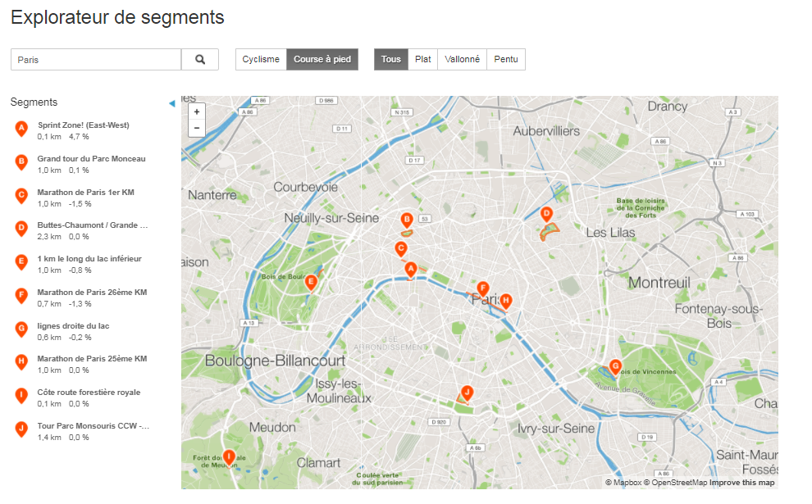Click the Boulogne-Billancourt map label

(x=275, y=361)
